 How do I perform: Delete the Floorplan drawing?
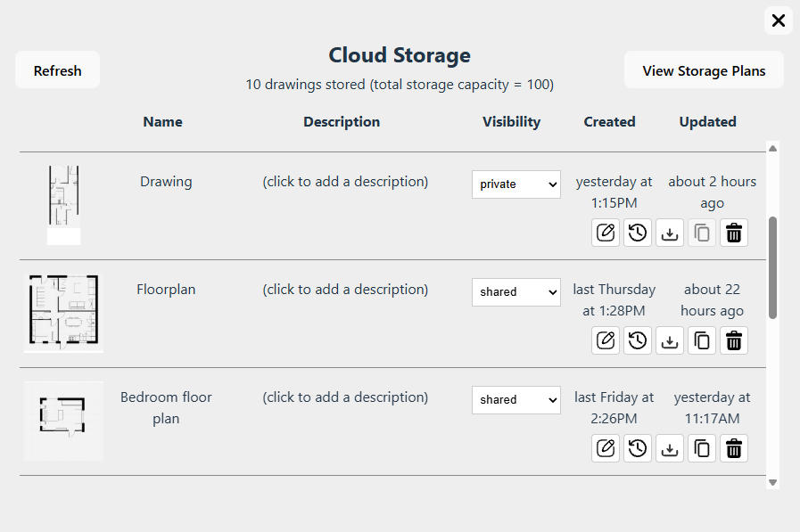[734, 340]
